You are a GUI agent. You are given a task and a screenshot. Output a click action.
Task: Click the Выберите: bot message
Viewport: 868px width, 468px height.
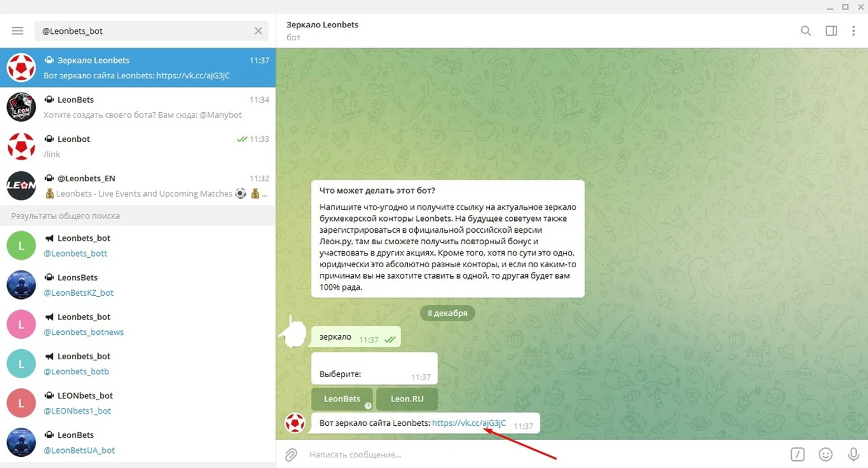click(375, 368)
